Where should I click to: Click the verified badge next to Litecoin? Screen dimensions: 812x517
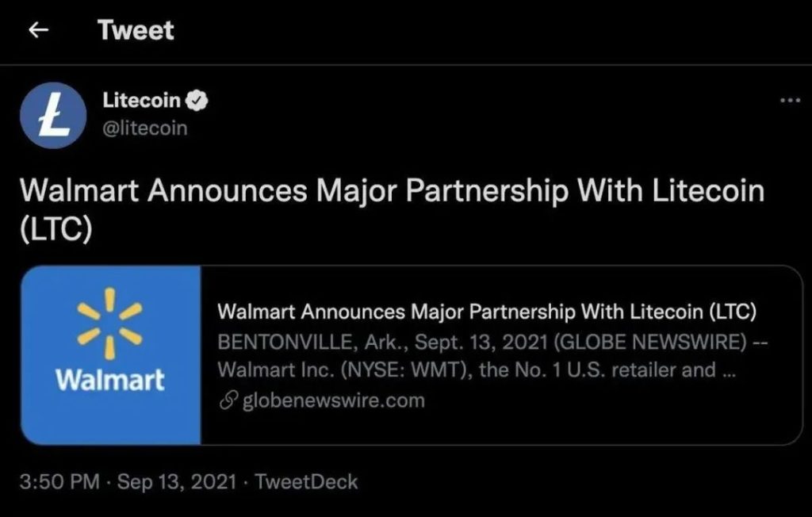click(x=197, y=101)
